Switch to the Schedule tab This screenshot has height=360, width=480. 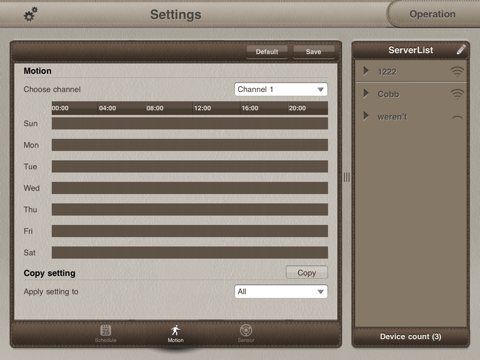point(106,333)
